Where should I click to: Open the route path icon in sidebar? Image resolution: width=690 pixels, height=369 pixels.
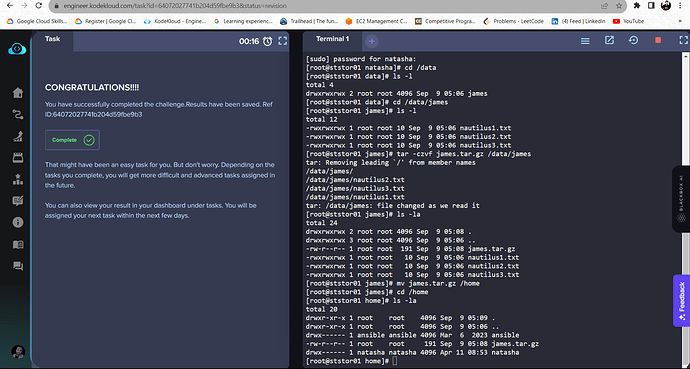18,115
